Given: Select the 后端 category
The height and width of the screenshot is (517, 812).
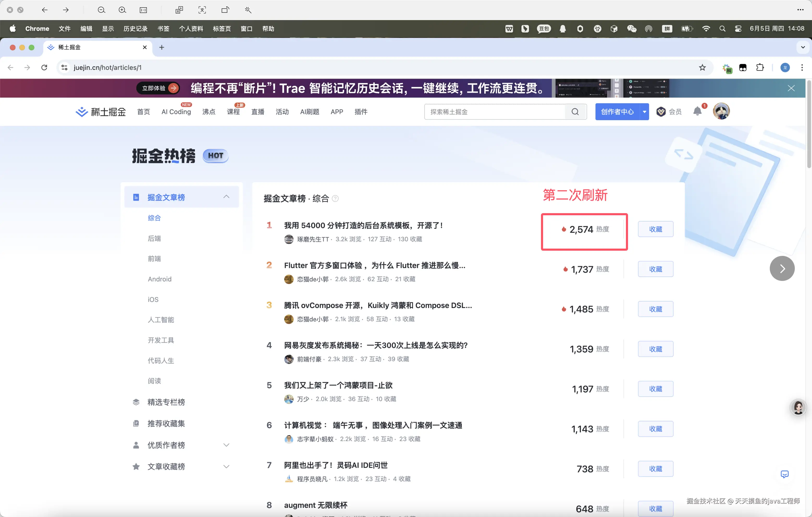Looking at the screenshot, I should click(x=154, y=238).
